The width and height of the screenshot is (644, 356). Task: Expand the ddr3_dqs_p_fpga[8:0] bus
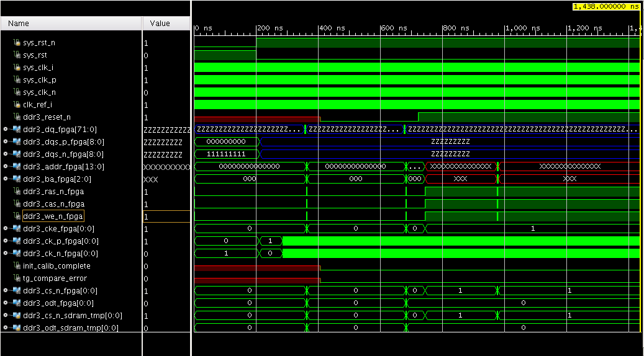tap(6, 142)
